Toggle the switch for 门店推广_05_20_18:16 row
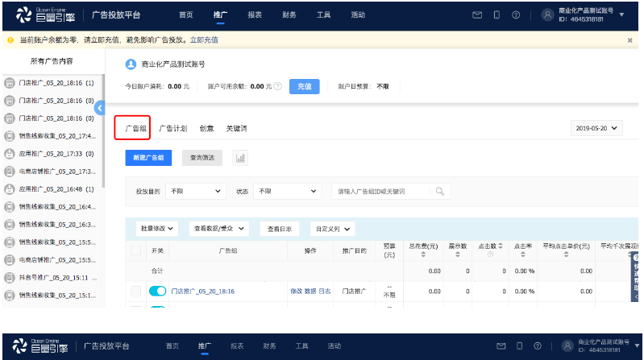 point(157,291)
